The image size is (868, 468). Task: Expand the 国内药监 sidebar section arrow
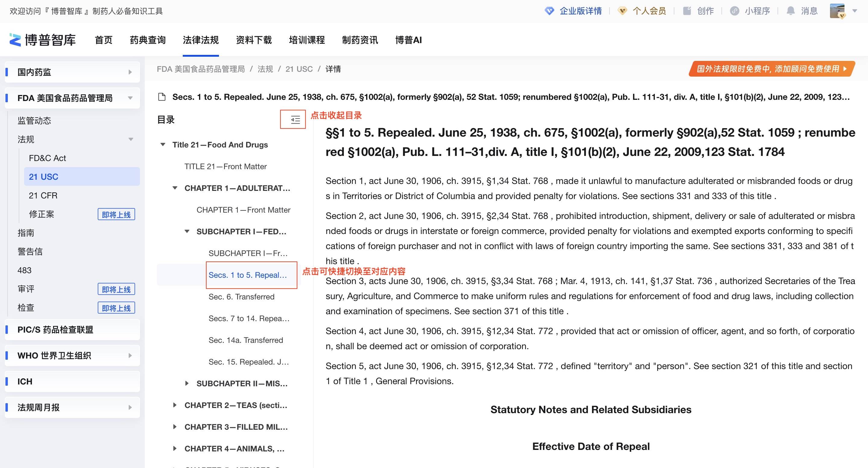130,72
